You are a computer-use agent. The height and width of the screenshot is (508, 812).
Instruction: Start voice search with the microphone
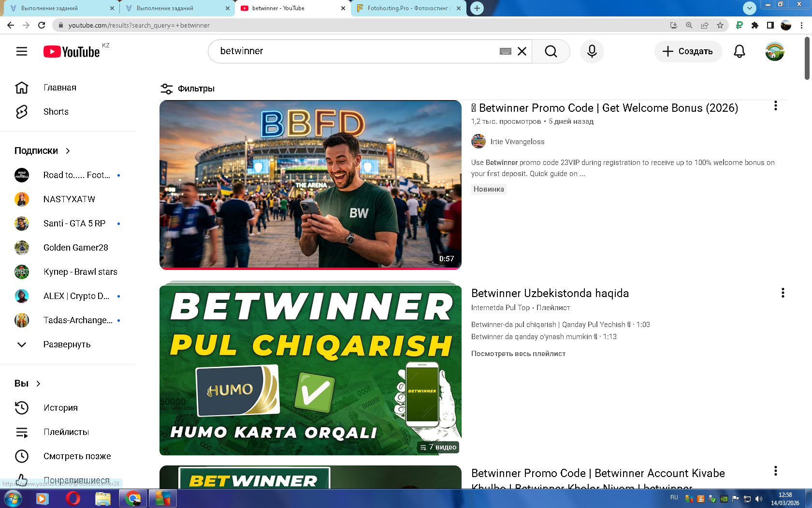592,51
